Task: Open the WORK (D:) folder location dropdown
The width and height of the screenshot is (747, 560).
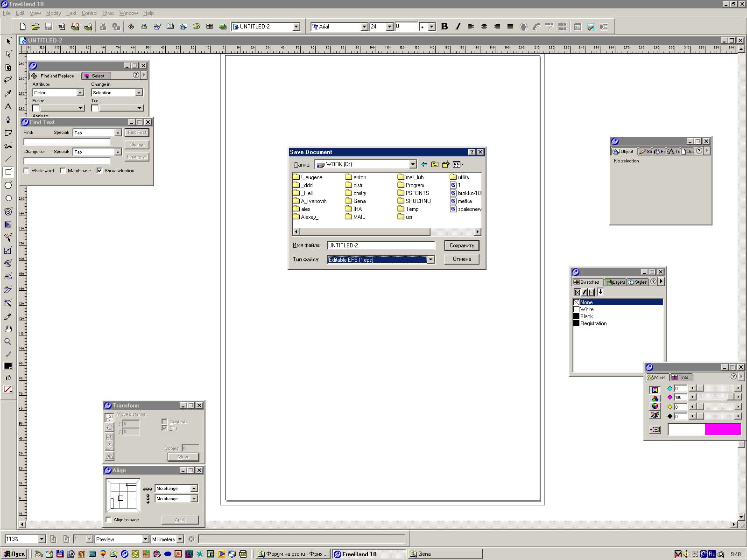Action: tap(413, 164)
